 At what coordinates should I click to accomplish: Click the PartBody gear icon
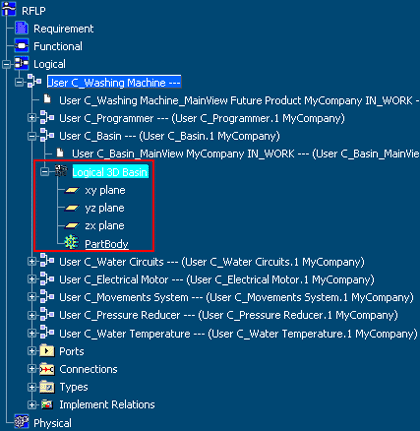click(x=71, y=242)
